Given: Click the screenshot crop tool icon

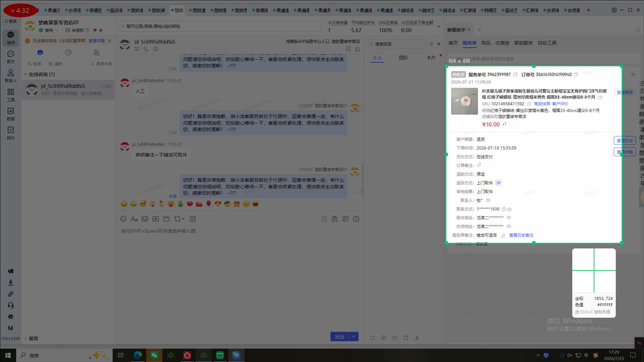Looking at the screenshot, I should click(177, 219).
